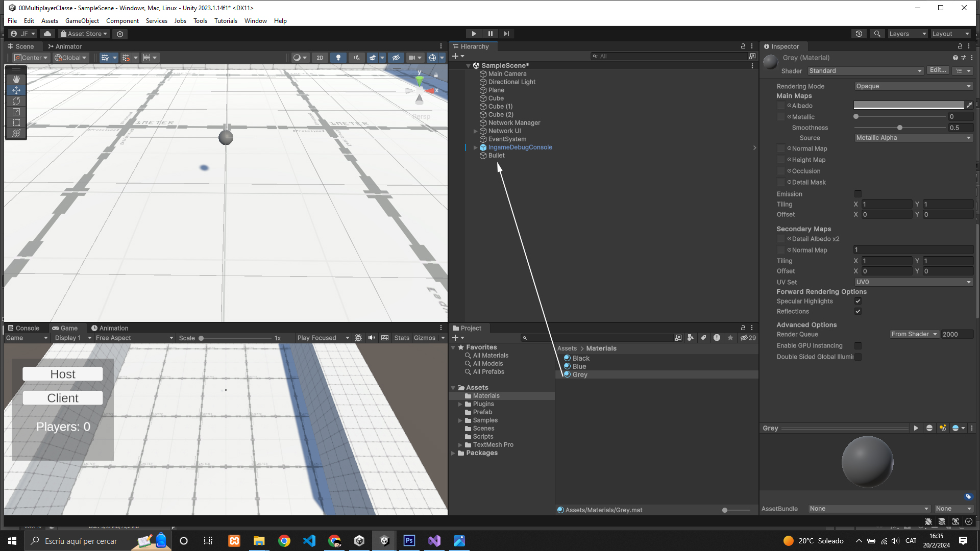The height and width of the screenshot is (551, 980).
Task: Select the Blue material asset
Action: coord(579,366)
